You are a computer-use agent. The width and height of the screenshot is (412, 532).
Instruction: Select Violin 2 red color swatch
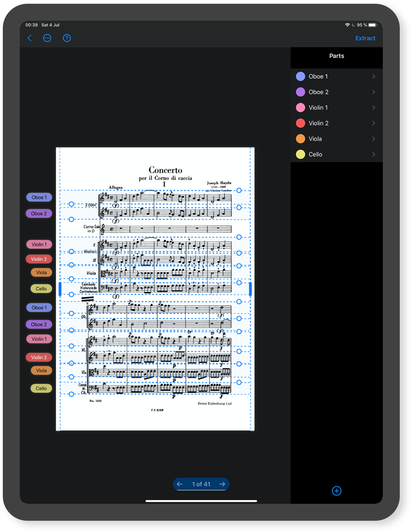click(x=301, y=123)
